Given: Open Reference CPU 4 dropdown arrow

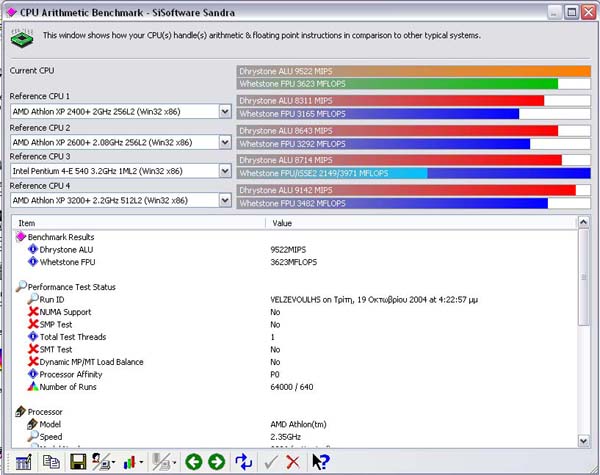Looking at the screenshot, I should click(225, 200).
